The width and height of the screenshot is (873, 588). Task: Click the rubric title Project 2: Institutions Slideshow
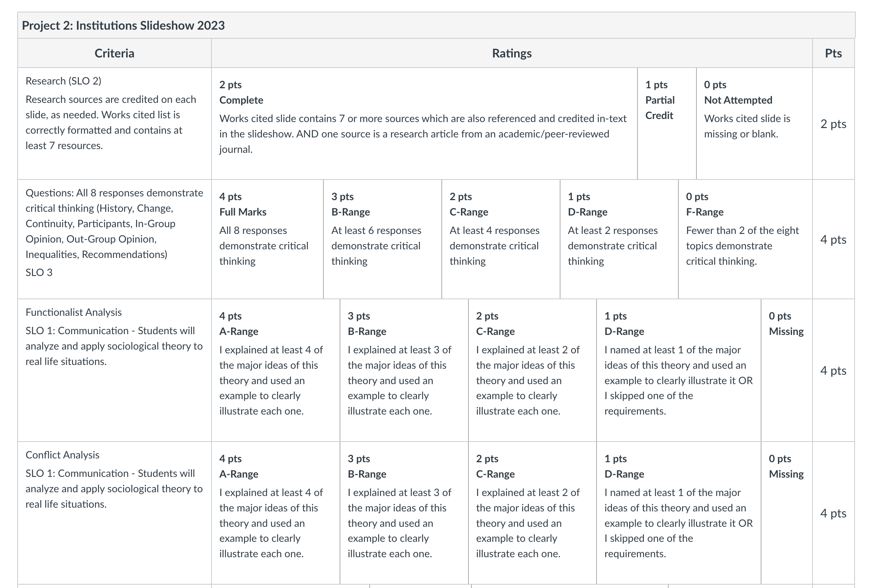(x=123, y=26)
